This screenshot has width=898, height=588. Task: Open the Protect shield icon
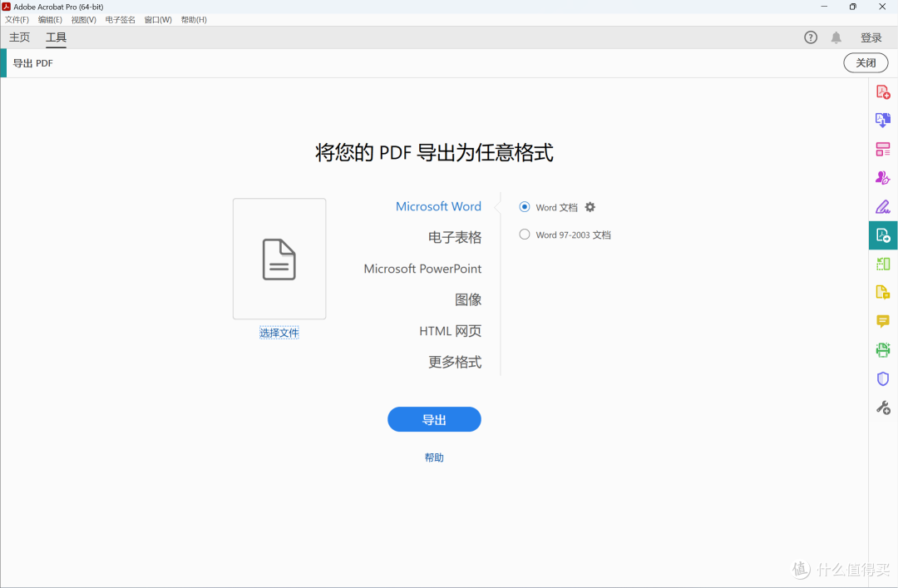882,378
